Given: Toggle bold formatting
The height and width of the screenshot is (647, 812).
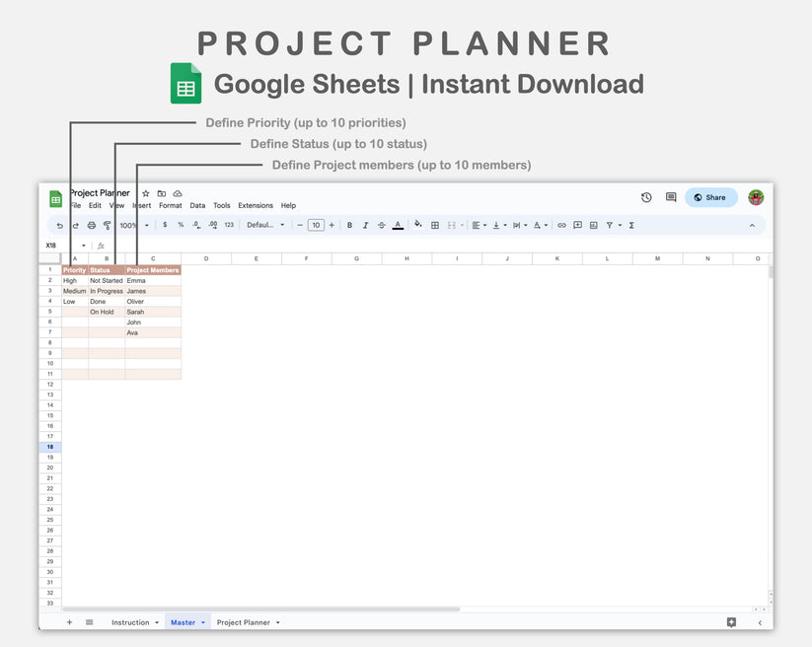Looking at the screenshot, I should point(348,225).
